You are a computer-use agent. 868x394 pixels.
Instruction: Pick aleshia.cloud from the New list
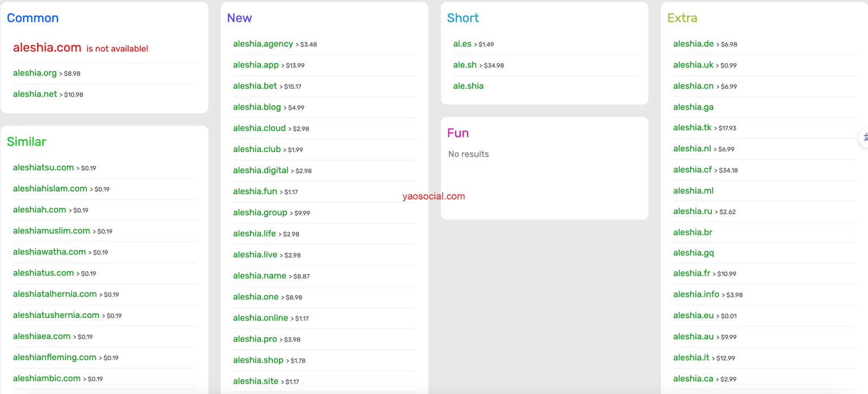(x=259, y=128)
